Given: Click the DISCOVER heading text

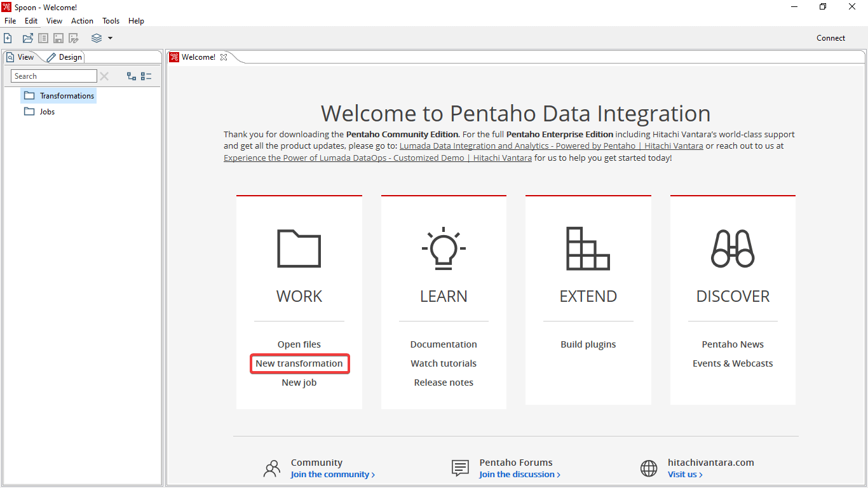Looking at the screenshot, I should tap(733, 296).
